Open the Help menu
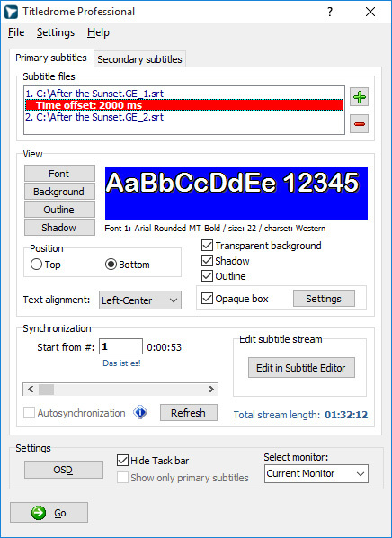 (x=98, y=32)
